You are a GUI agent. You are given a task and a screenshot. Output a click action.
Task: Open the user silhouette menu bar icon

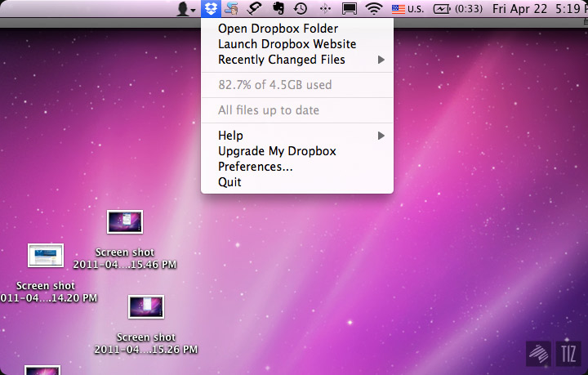pos(186,9)
